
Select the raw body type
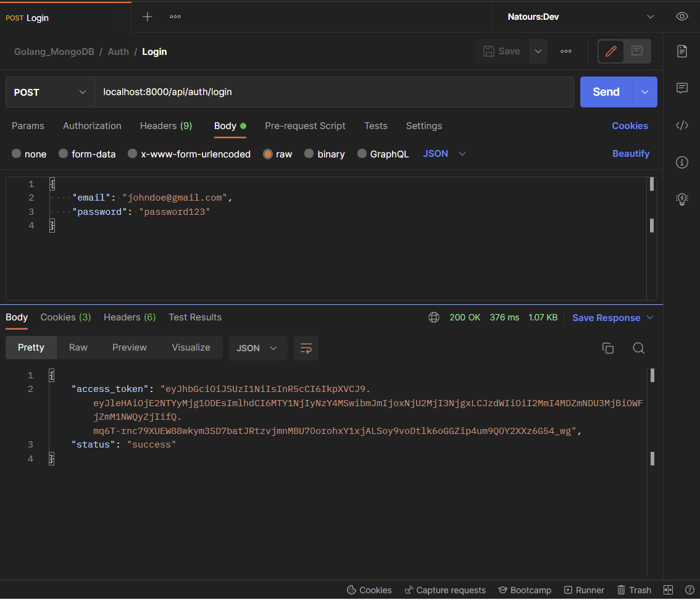coord(277,154)
